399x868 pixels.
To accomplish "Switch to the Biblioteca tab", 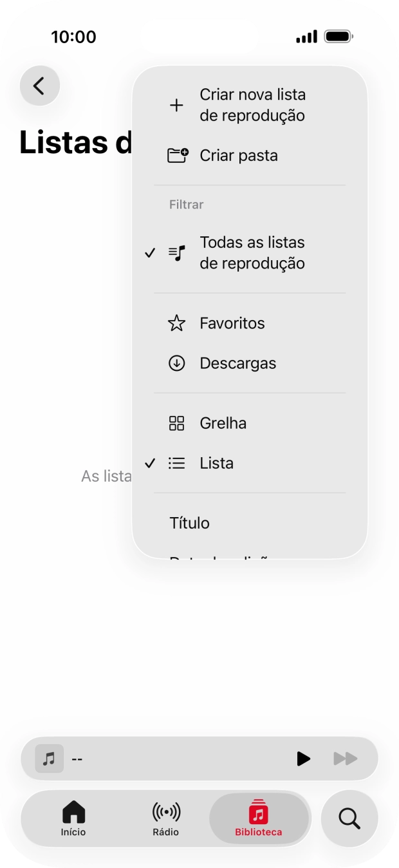I will (x=259, y=818).
